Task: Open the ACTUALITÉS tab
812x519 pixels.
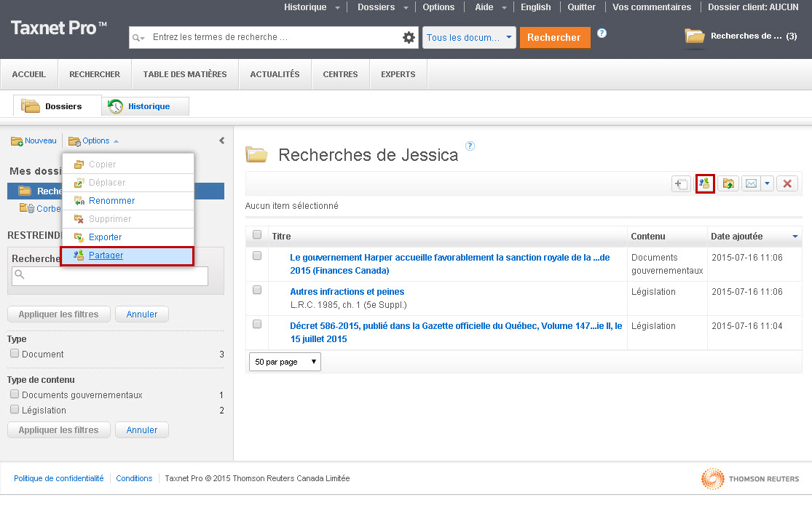Action: pos(275,74)
